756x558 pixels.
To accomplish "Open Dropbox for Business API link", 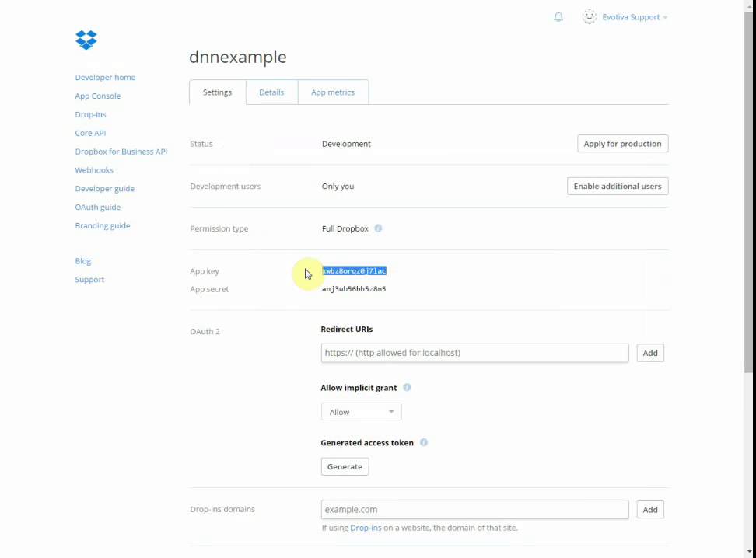I will pos(121,152).
